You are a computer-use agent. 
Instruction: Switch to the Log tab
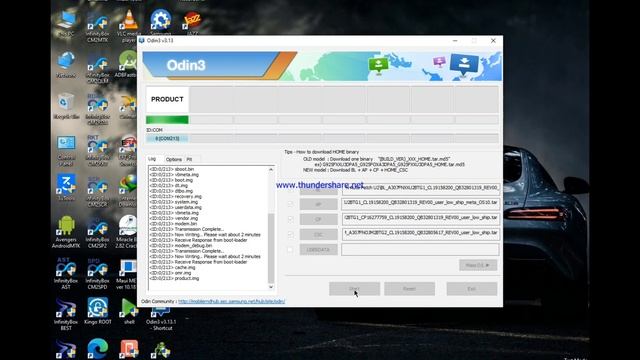[153, 159]
